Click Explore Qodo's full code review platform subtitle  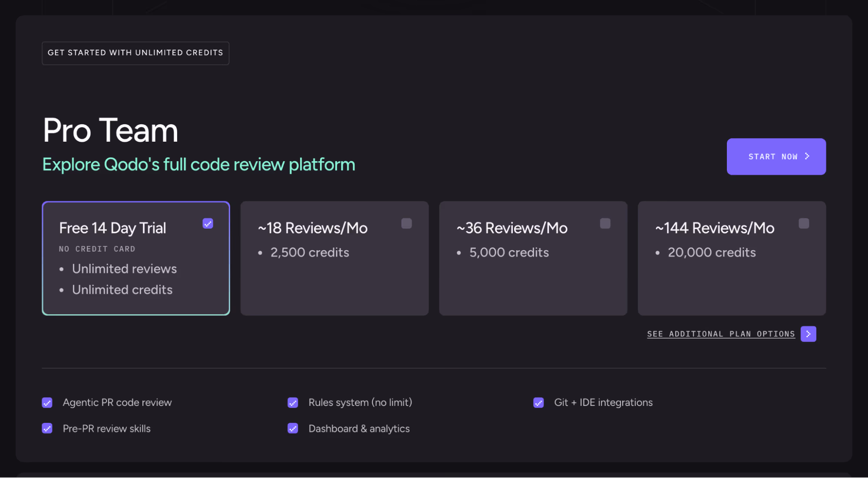tap(198, 165)
